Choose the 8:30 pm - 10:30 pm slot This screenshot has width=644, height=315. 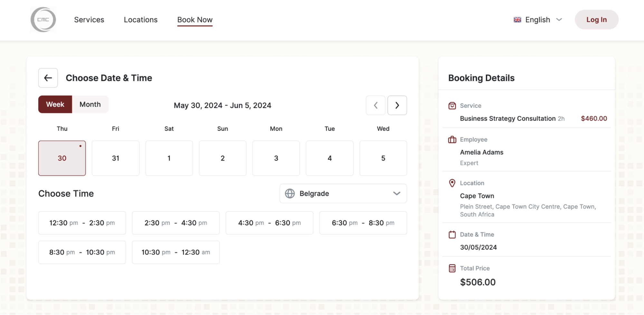[82, 252]
